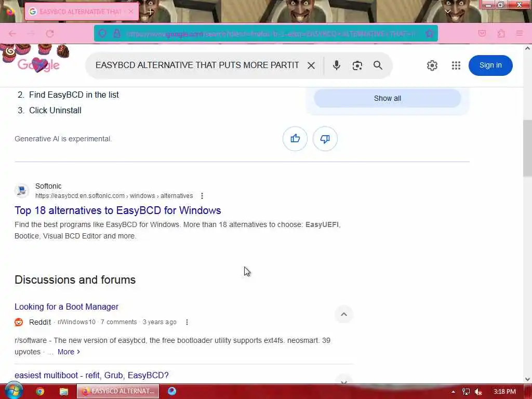
Task: Select the EASYBCD ALTERNATIVE browser tab
Action: (82, 11)
